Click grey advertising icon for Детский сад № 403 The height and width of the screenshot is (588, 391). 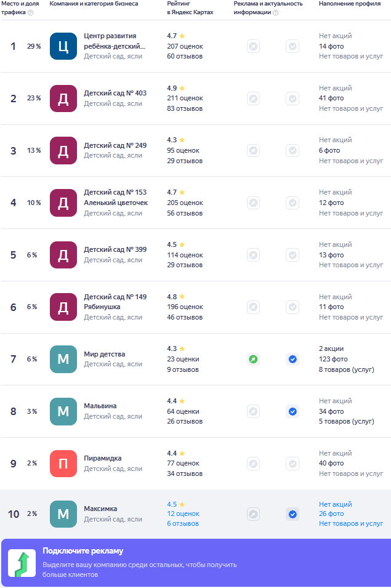click(253, 99)
